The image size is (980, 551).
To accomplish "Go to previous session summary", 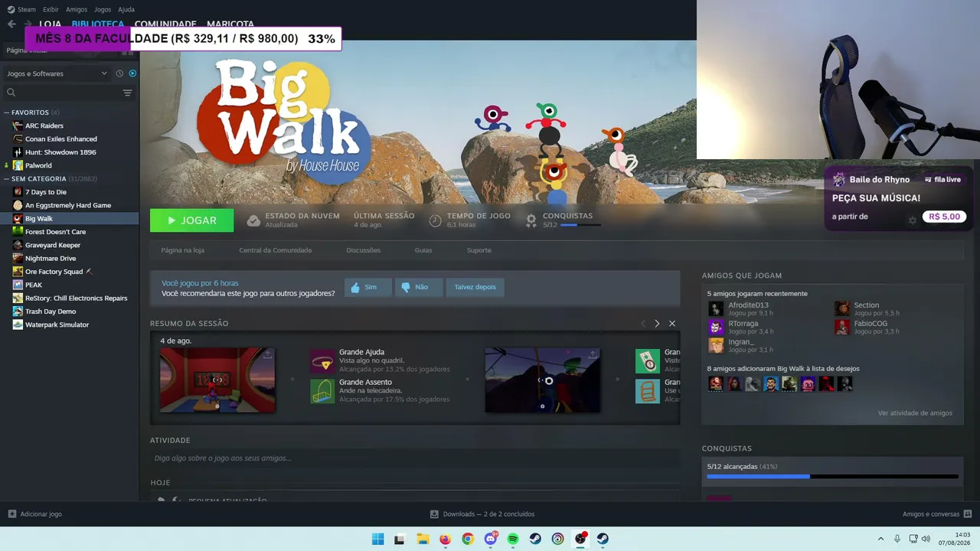I will tap(643, 324).
